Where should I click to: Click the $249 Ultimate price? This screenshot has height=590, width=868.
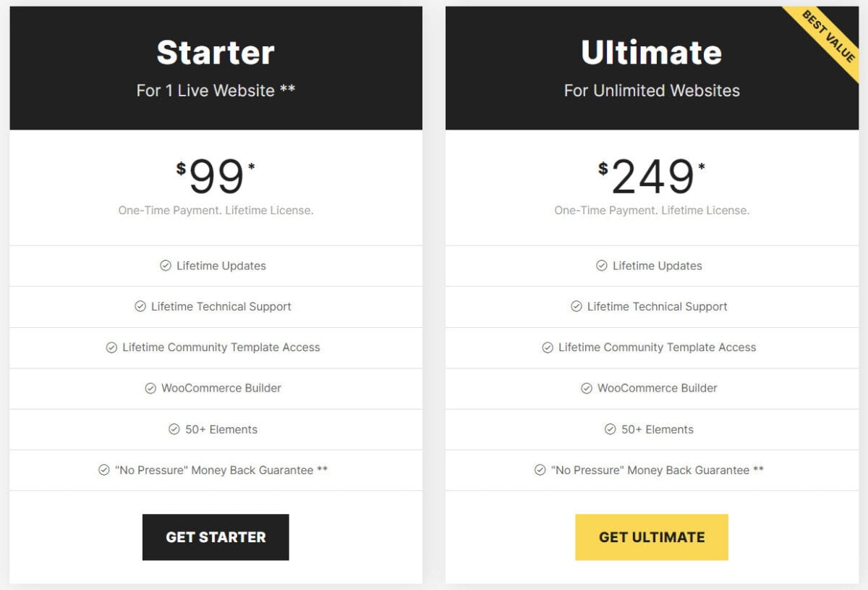[x=651, y=177]
